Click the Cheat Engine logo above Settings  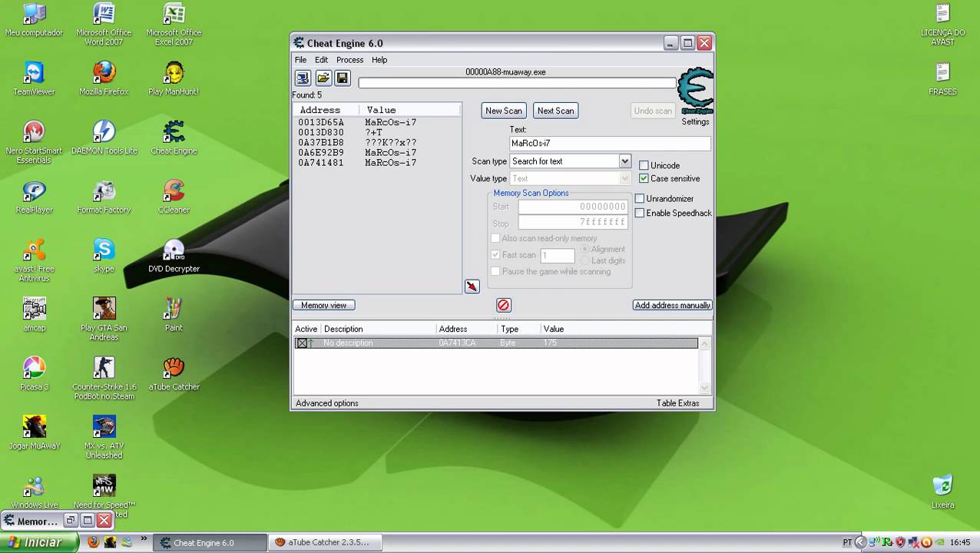(696, 92)
